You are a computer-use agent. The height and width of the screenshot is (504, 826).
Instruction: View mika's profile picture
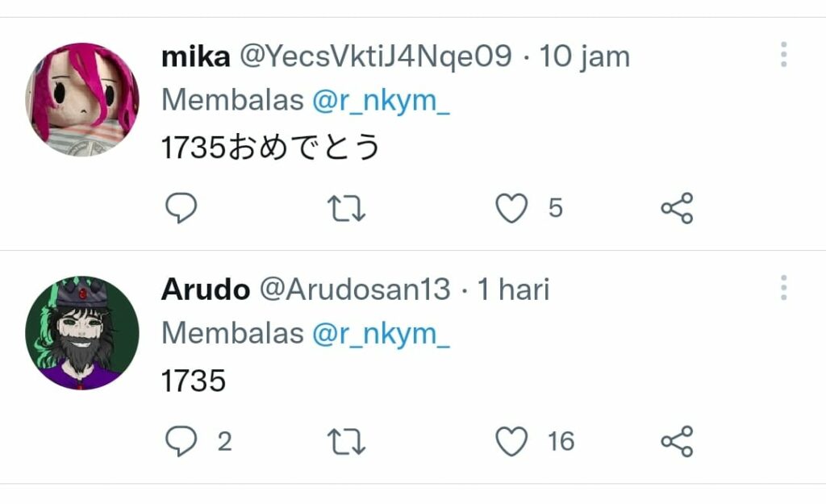82,99
